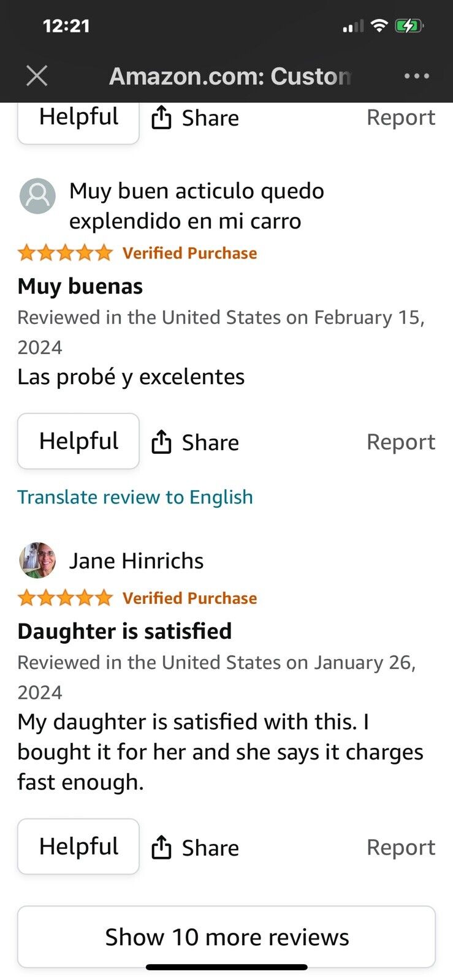Open Jane Hinrichs reviewer name
This screenshot has width=453, height=980.
[x=136, y=560]
